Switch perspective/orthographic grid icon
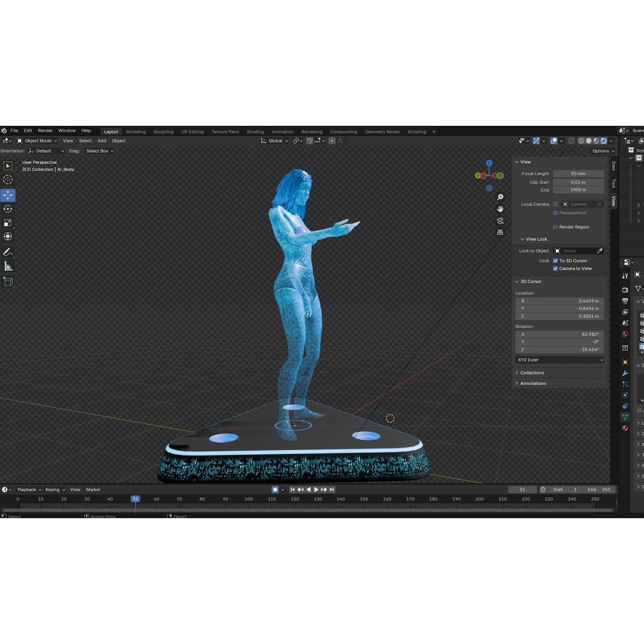The height and width of the screenshot is (644, 644). 500,233
